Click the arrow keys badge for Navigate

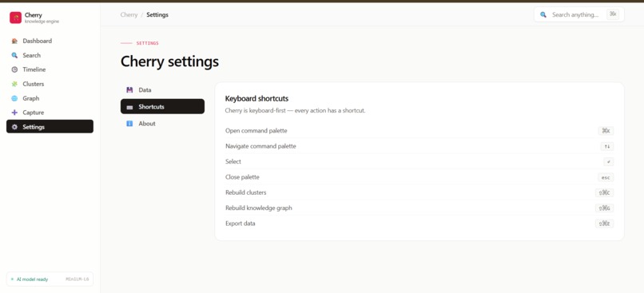[607, 147]
